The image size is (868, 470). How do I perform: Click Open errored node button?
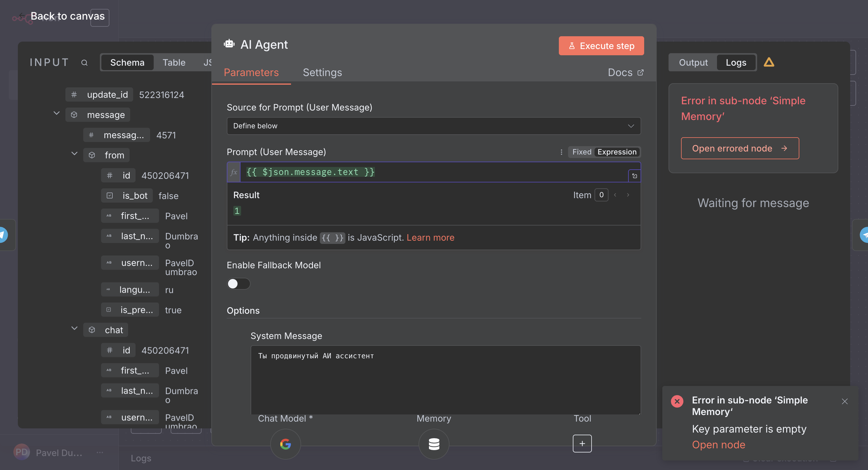[x=740, y=148]
